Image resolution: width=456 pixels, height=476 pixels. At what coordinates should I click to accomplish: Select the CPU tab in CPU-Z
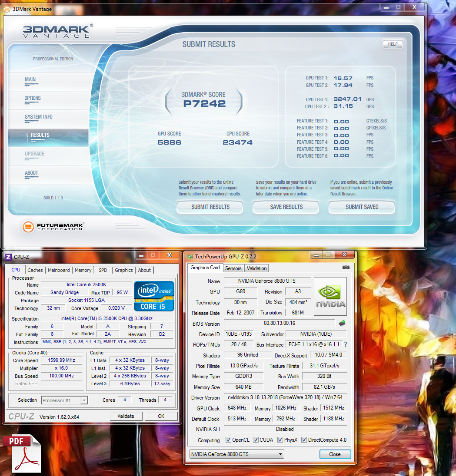click(16, 270)
